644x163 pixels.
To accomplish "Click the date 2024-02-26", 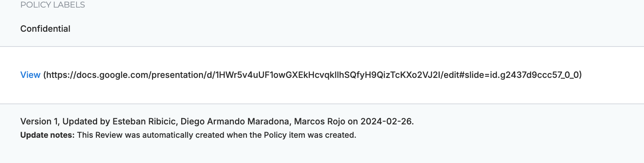I will [x=386, y=122].
